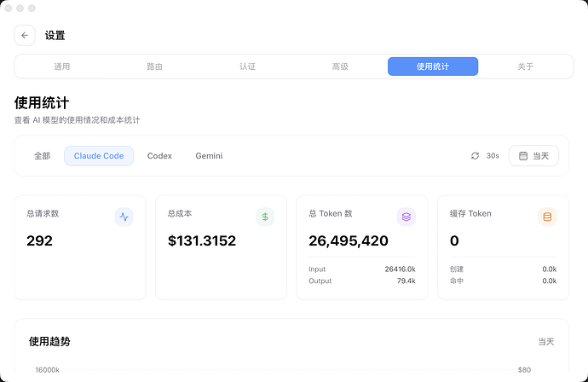This screenshot has width=588, height=382.
Task: Click the cache token value 0
Action: (x=454, y=240)
